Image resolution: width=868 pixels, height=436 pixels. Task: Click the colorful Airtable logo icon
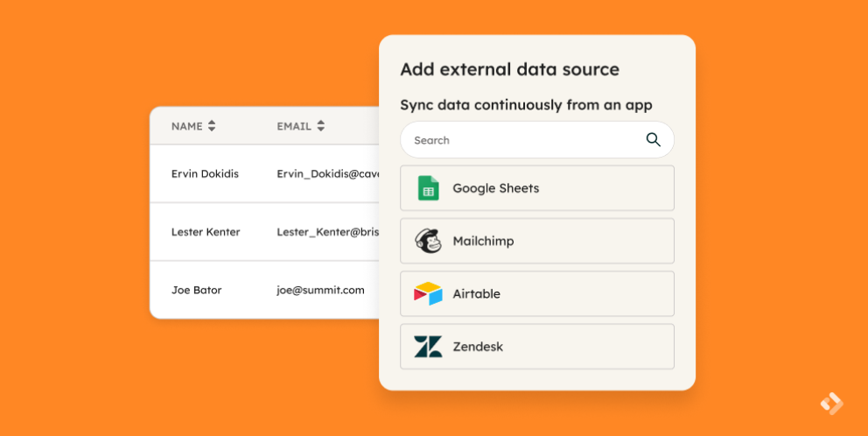428,294
